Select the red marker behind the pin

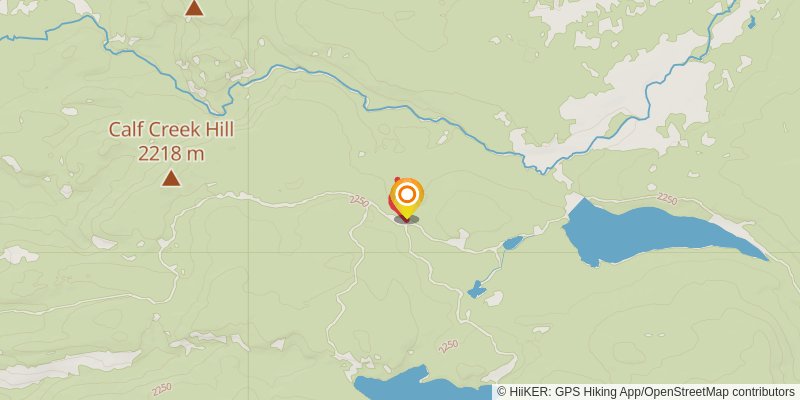(395, 202)
